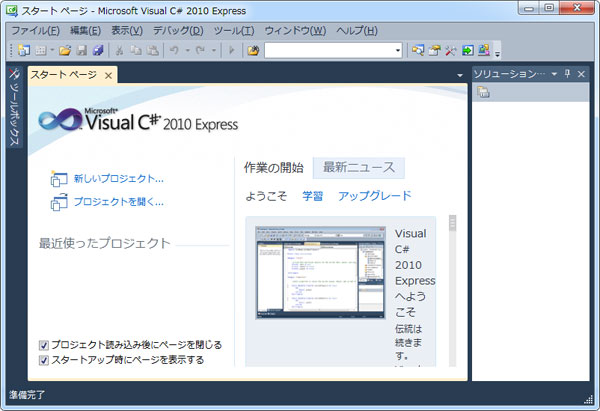Open the ウィンドウ(W) menu

tap(295, 31)
